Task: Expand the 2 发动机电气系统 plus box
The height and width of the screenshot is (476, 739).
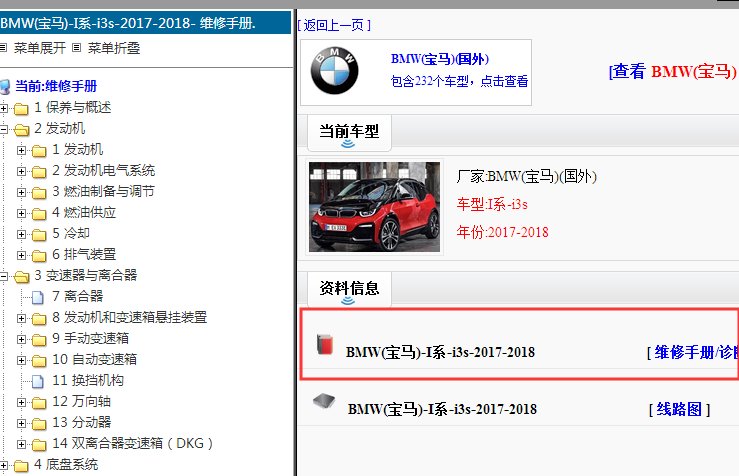Action: coord(21,171)
